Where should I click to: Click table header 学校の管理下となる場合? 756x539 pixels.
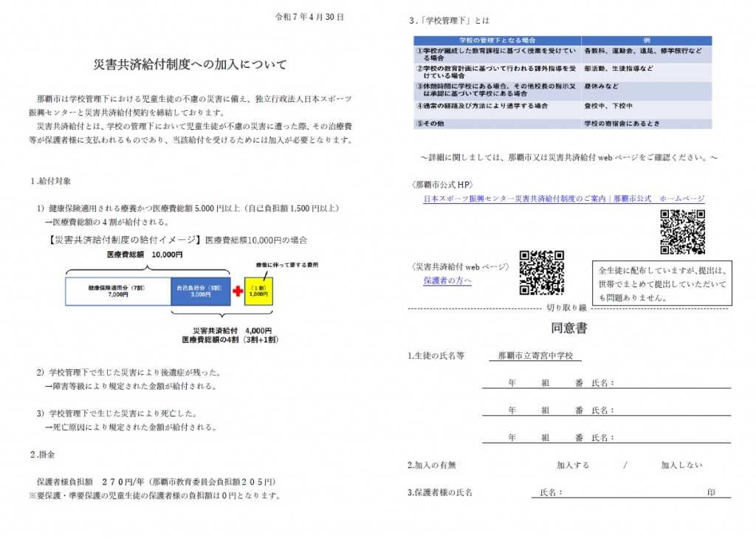(497, 41)
